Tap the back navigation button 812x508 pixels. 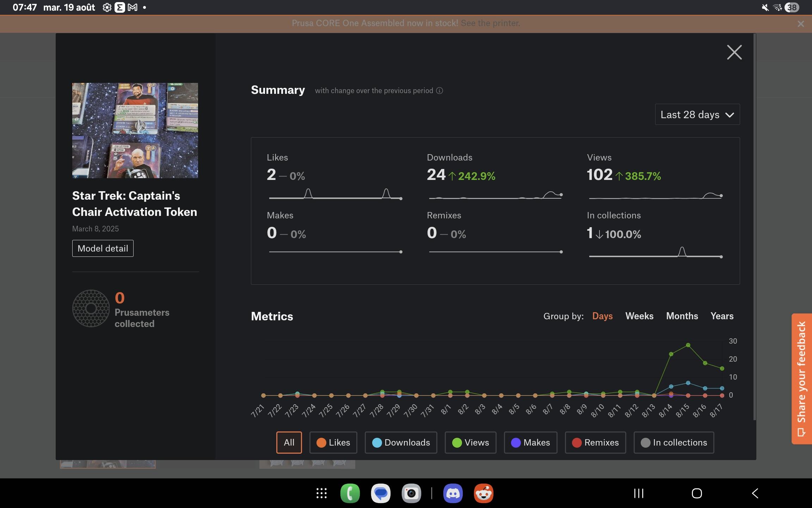[755, 493]
